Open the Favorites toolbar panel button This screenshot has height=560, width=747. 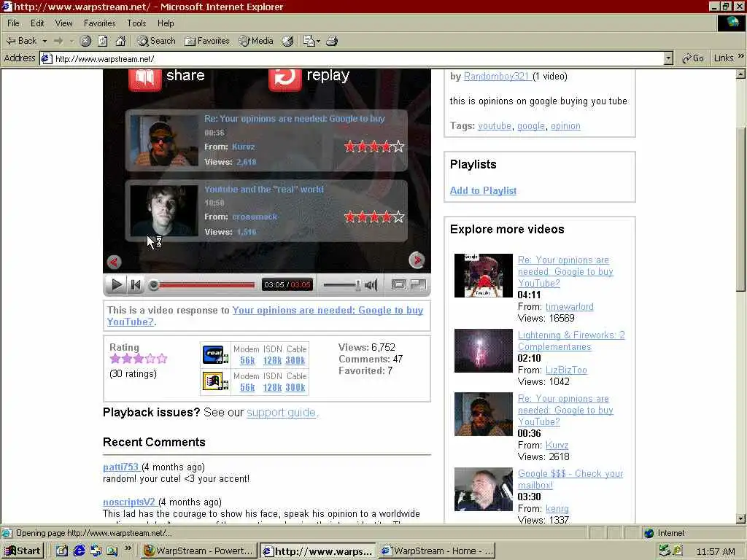pyautogui.click(x=206, y=41)
